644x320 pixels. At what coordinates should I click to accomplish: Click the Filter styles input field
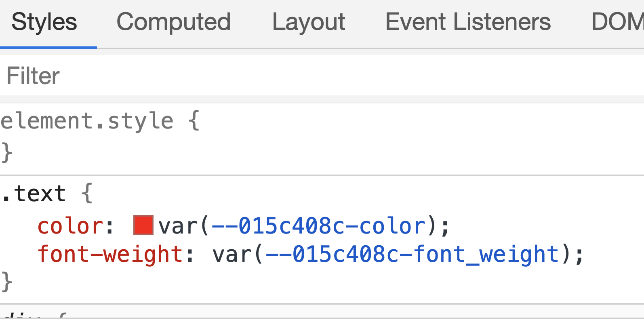pyautogui.click(x=283, y=76)
